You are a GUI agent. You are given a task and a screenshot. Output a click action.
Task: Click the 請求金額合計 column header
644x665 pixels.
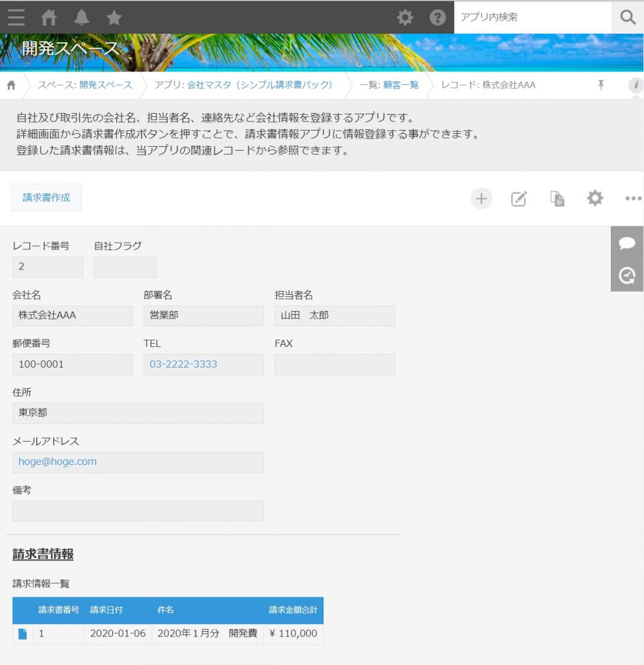293,610
